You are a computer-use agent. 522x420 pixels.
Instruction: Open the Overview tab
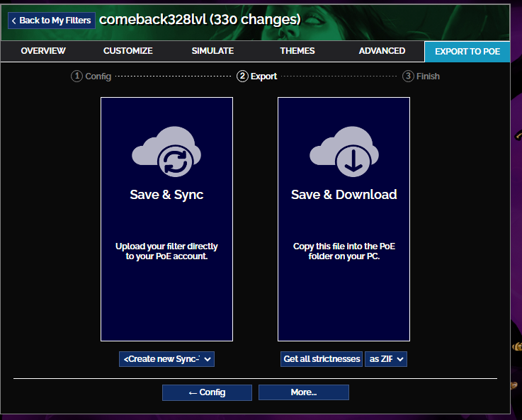43,51
